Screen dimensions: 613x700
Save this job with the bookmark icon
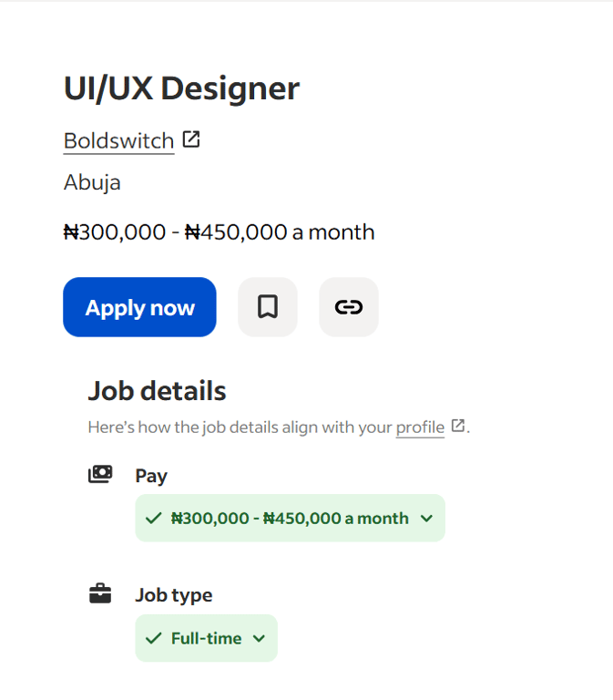tap(267, 307)
